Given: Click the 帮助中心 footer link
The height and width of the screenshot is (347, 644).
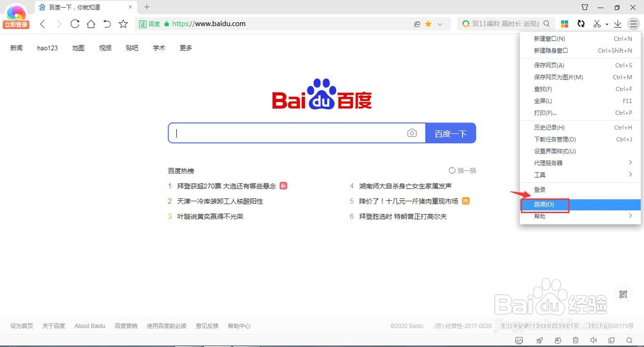Looking at the screenshot, I should click(x=239, y=326).
